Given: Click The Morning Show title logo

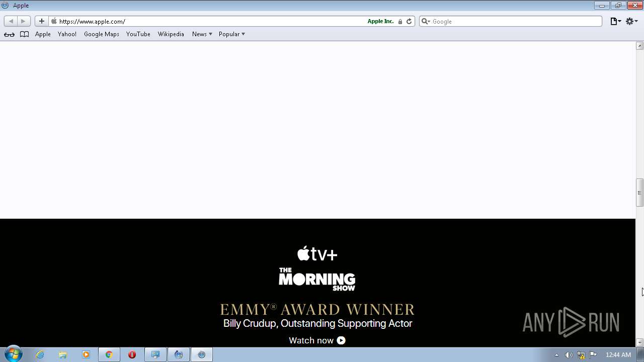Looking at the screenshot, I should pyautogui.click(x=317, y=279).
